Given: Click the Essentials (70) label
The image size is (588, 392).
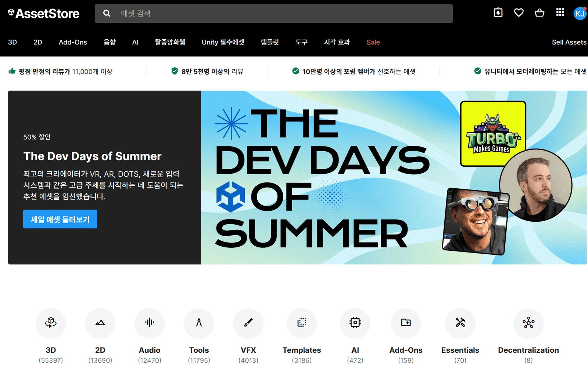Looking at the screenshot, I should [x=460, y=355].
